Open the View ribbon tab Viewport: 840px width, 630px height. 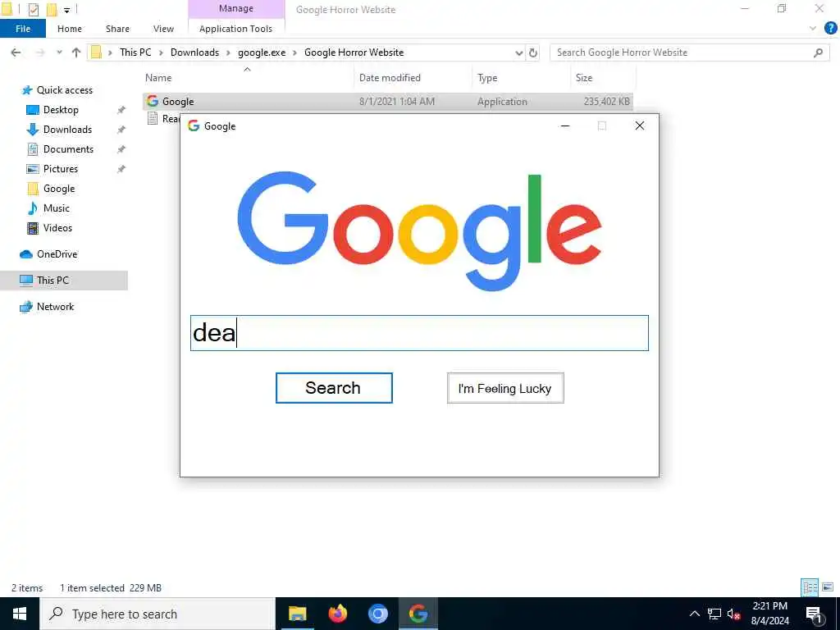coord(163,29)
